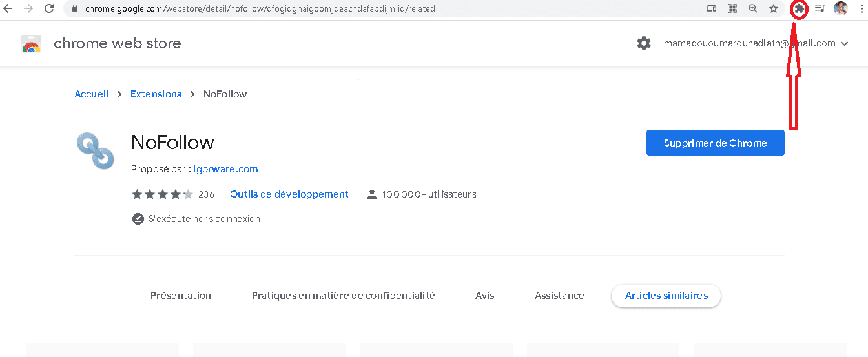Click the users person icon
This screenshot has width=868, height=357.
click(x=371, y=194)
